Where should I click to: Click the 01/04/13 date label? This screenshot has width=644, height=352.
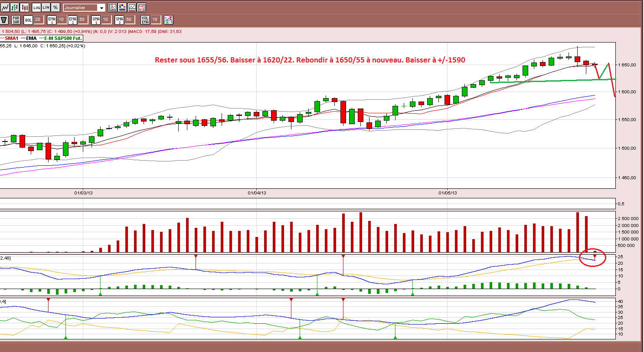(x=257, y=192)
